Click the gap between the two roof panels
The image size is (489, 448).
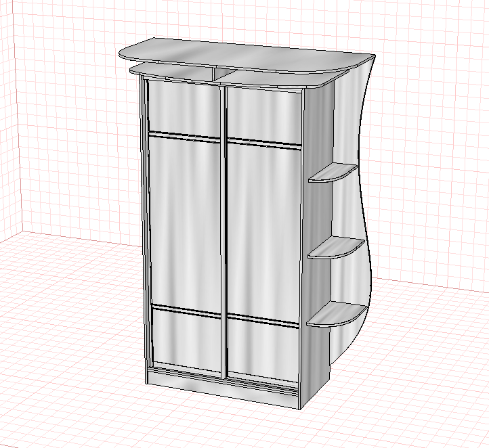point(224,73)
